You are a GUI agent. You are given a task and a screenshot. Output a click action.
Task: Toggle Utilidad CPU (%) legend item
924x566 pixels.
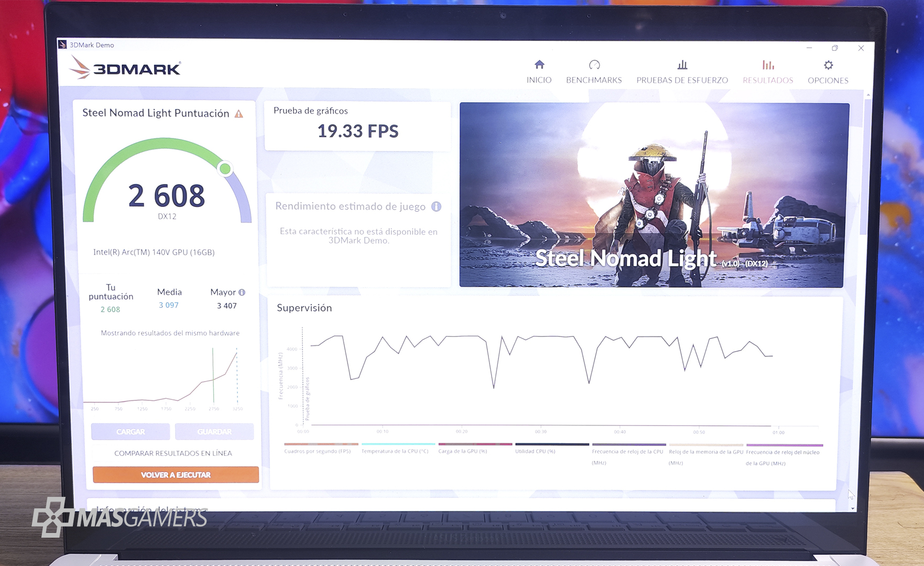coord(535,451)
